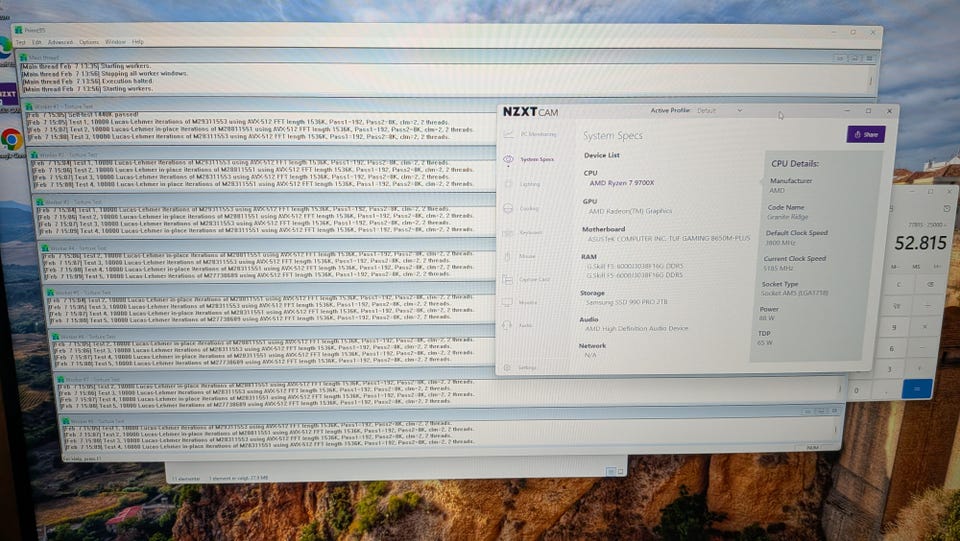Click the Network N/A entry

point(590,355)
